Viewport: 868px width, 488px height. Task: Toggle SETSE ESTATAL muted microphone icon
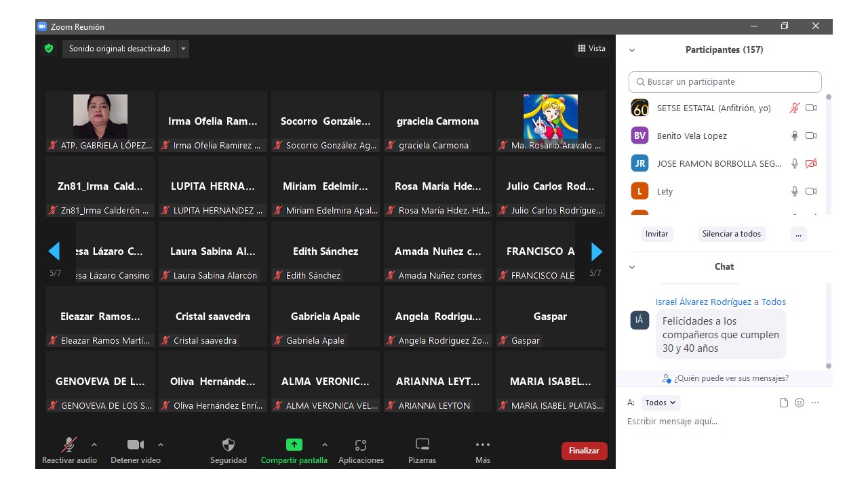tap(795, 108)
